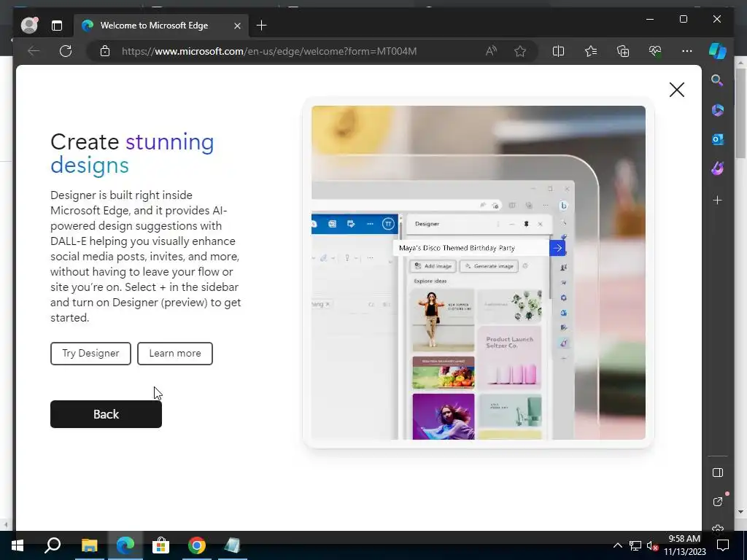Viewport: 747px width, 560px height.
Task: Open split screen view
Action: click(x=558, y=51)
